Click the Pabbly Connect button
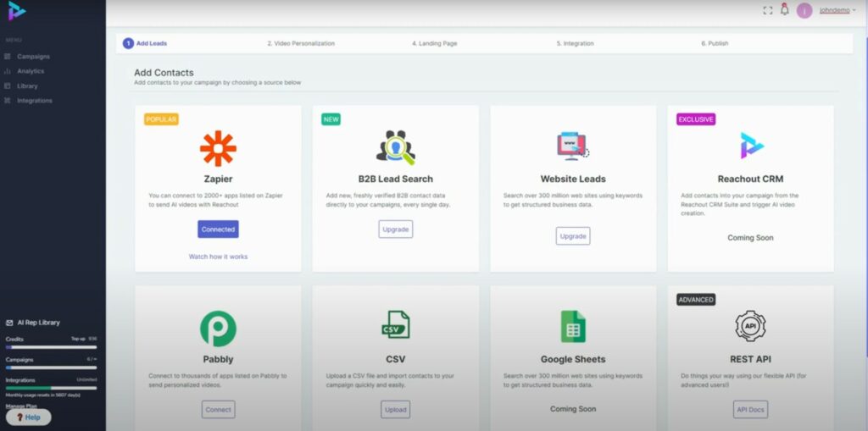 tap(218, 410)
